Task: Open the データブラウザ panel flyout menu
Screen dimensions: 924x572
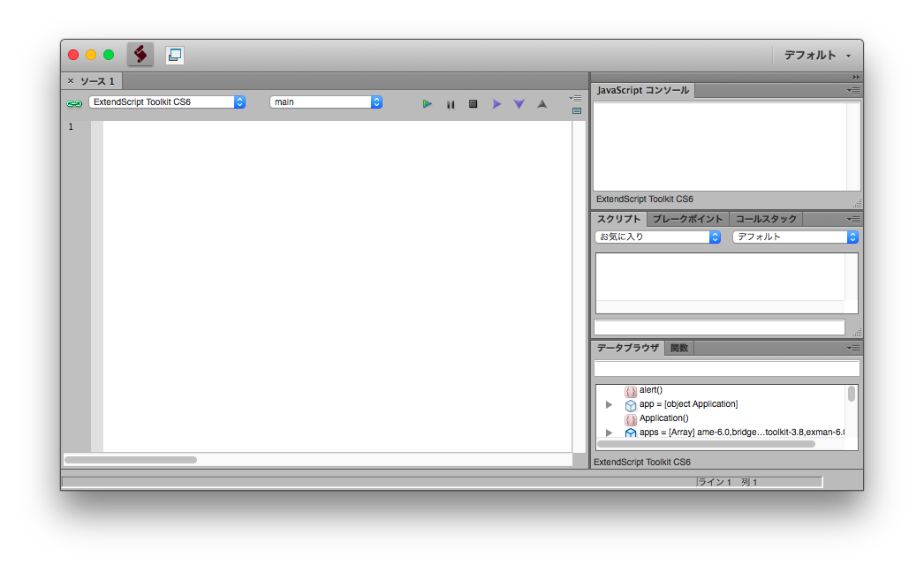Action: pos(853,348)
